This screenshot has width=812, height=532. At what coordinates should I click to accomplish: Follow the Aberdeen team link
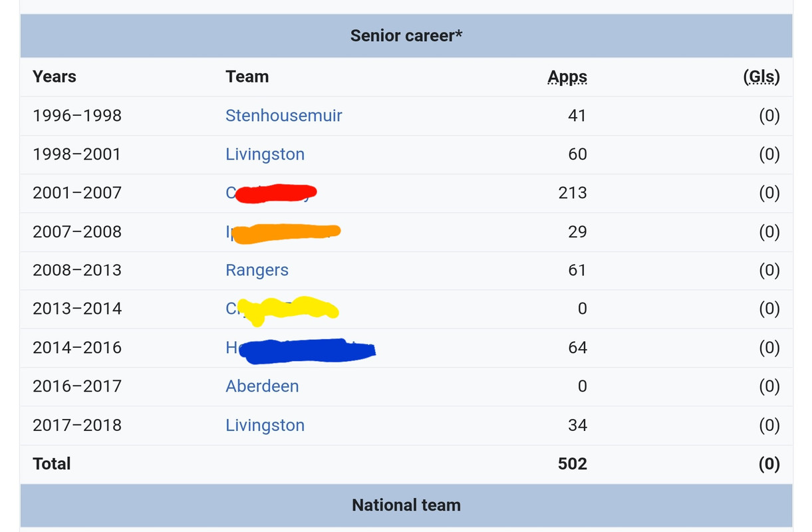262,386
